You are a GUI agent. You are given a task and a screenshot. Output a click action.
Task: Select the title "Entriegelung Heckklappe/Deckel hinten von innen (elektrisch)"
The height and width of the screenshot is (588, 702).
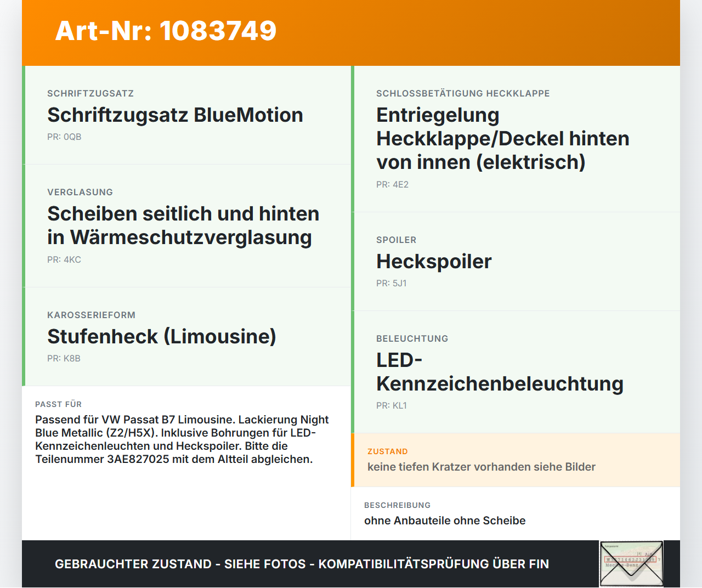pyautogui.click(x=503, y=139)
